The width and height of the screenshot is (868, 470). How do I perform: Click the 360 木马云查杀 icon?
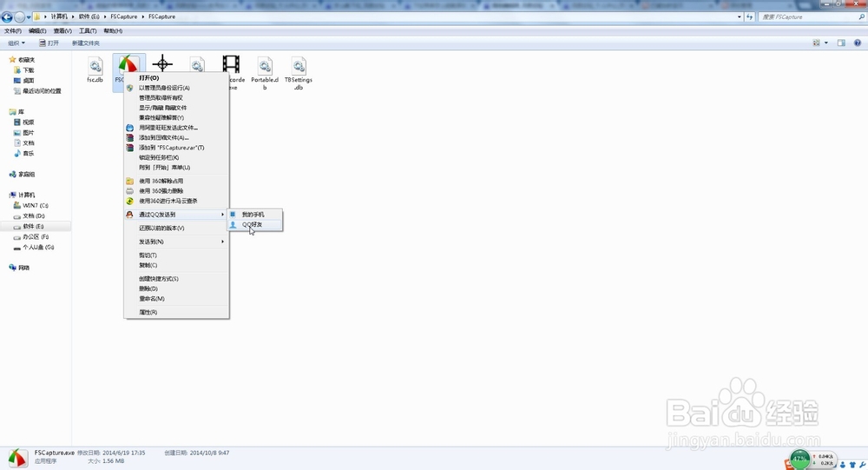(x=129, y=201)
